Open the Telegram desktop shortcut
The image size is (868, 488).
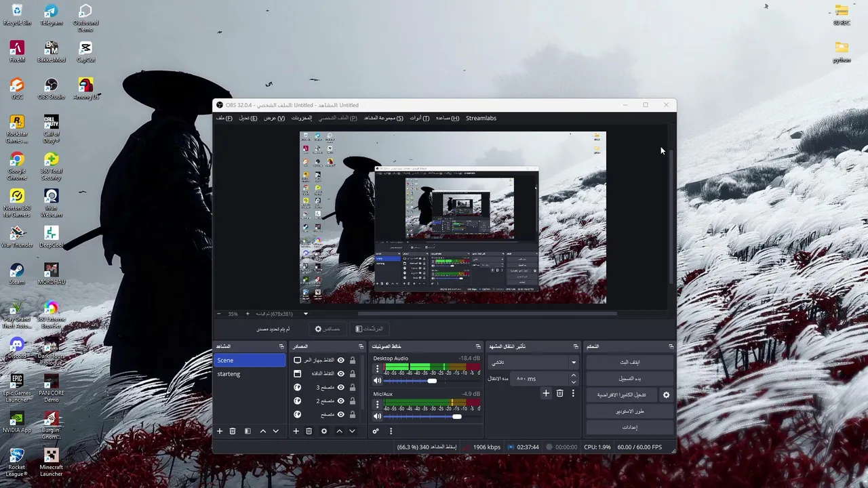(x=51, y=15)
